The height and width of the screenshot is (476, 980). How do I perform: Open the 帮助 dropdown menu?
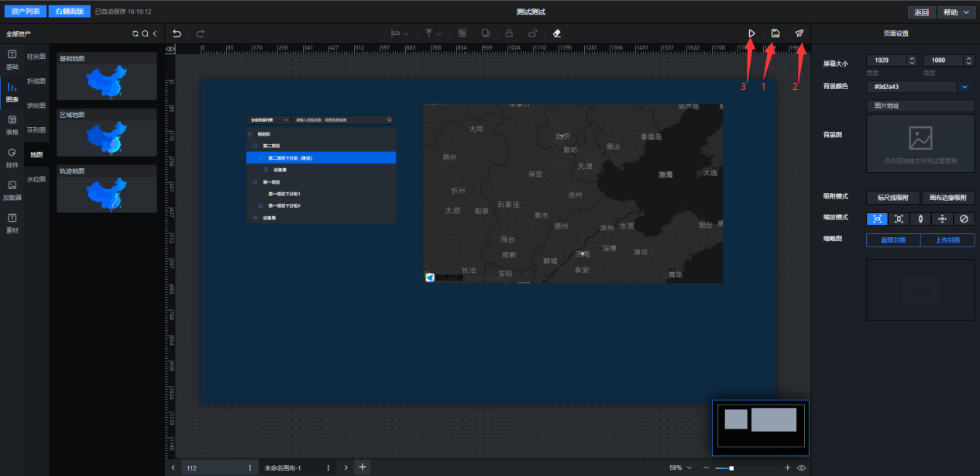pyautogui.click(x=956, y=12)
